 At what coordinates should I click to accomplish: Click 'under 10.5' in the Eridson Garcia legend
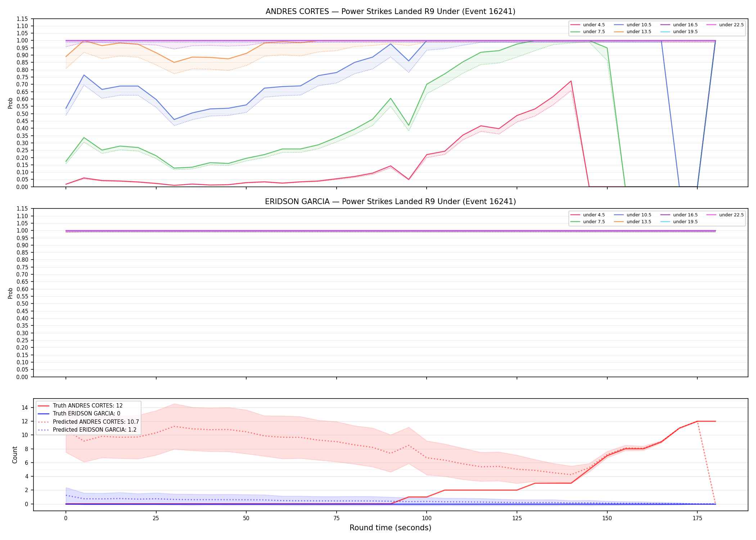(x=633, y=215)
